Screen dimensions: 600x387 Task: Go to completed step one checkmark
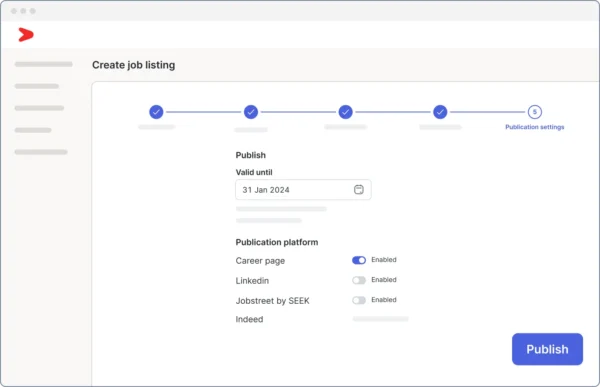[x=156, y=112]
